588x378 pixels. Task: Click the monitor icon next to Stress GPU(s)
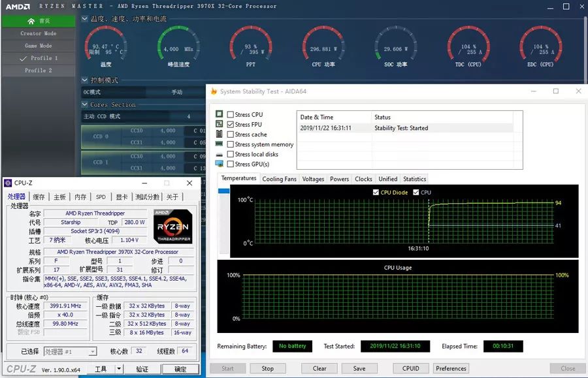[x=220, y=164]
